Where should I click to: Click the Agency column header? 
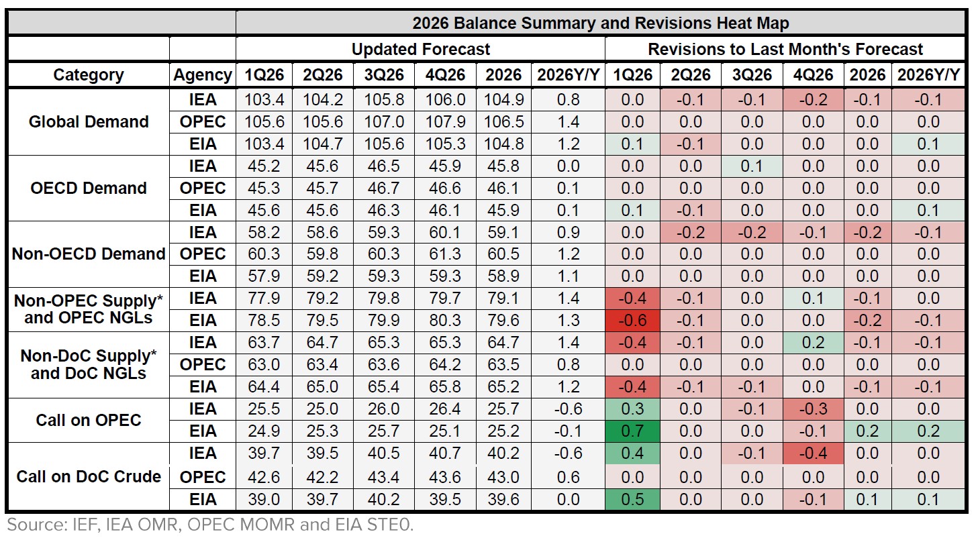click(x=203, y=75)
